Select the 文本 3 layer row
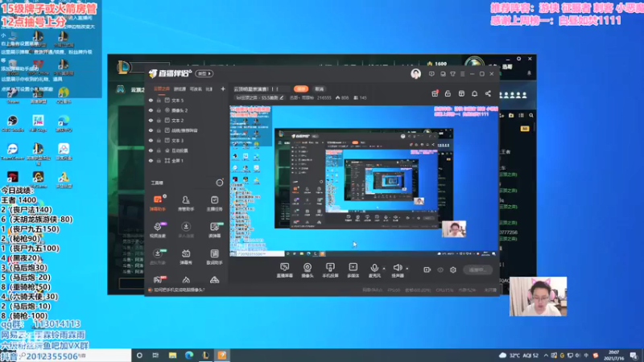This screenshot has height=362, width=644. (187, 140)
